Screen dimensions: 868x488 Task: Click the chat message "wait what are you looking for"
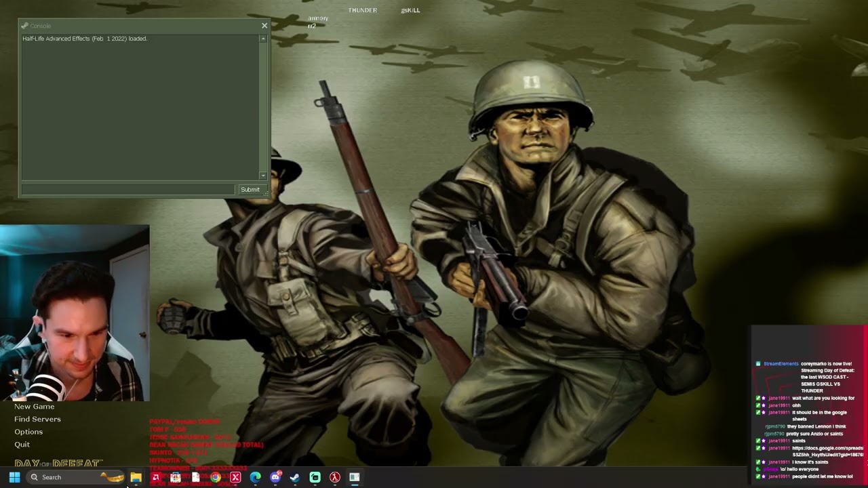pos(823,399)
